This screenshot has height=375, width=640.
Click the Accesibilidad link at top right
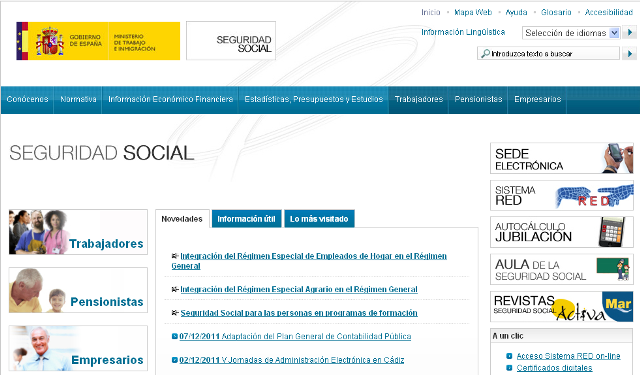609,12
